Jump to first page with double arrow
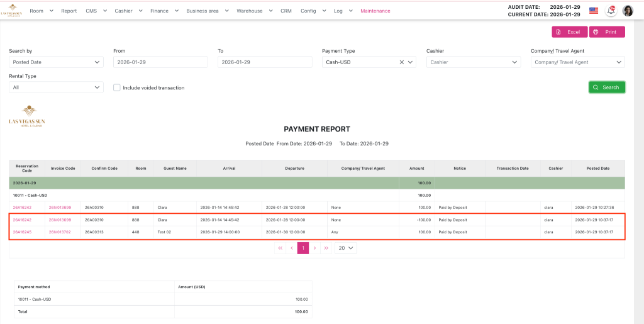644x324 pixels. point(280,248)
